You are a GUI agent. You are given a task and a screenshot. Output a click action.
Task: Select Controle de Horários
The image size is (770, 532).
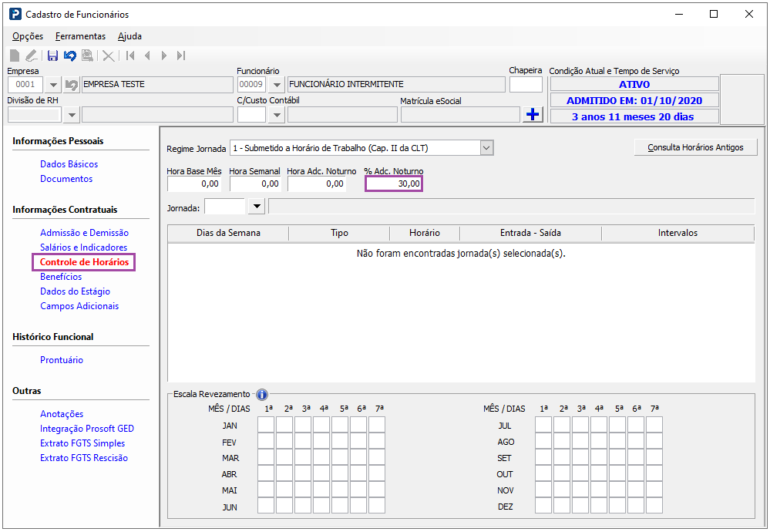click(x=84, y=262)
